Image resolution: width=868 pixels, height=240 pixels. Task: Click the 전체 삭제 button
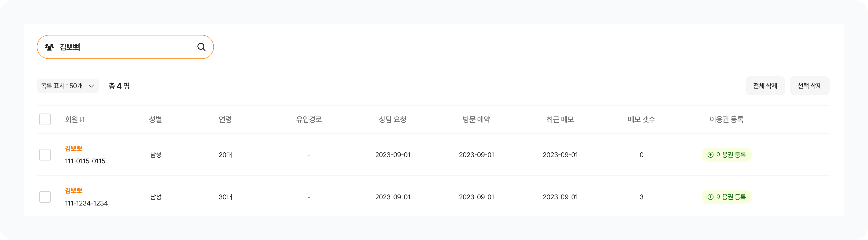[x=765, y=86]
